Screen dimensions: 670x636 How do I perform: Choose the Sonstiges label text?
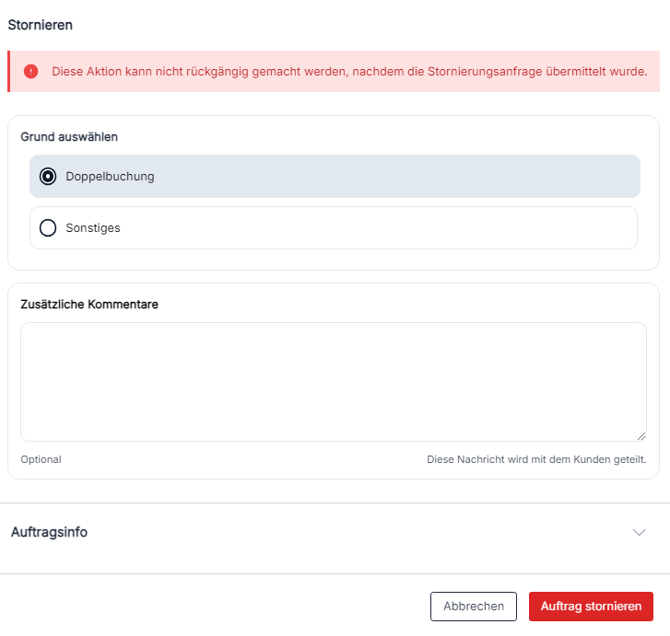[93, 228]
